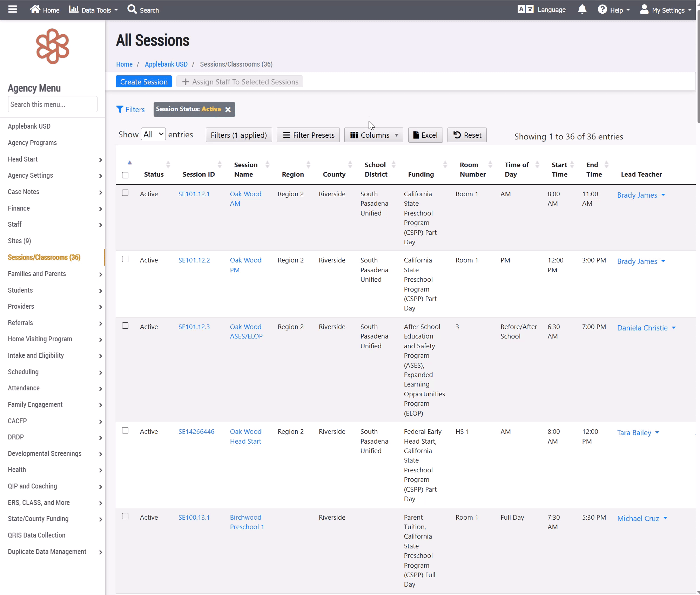Click Home breadcrumb link
Viewport: 700px width, 595px height.
[124, 64]
